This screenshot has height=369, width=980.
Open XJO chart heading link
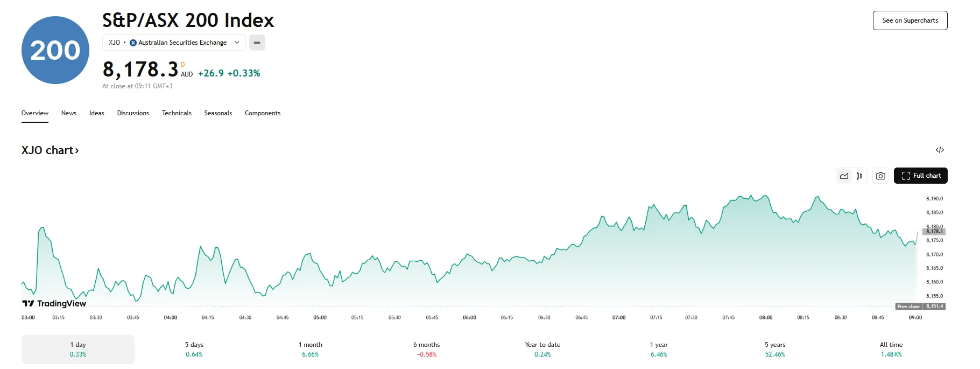click(50, 150)
